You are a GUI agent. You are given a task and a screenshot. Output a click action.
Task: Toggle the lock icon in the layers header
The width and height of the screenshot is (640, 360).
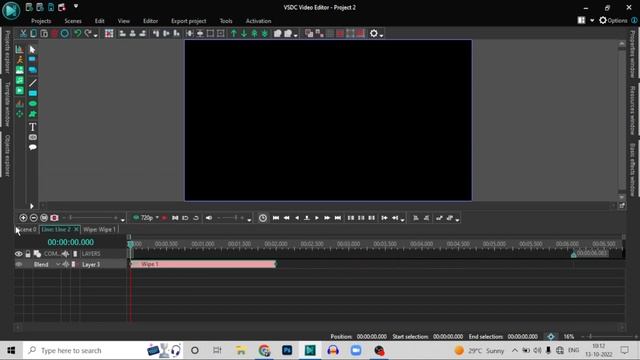pyautogui.click(x=28, y=254)
